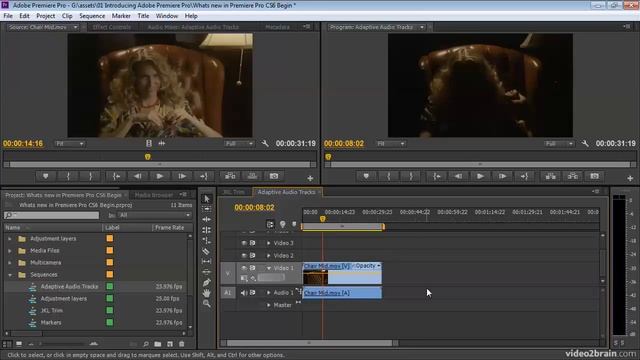
Task: Switch Project panel to list view
Action: coord(7,344)
